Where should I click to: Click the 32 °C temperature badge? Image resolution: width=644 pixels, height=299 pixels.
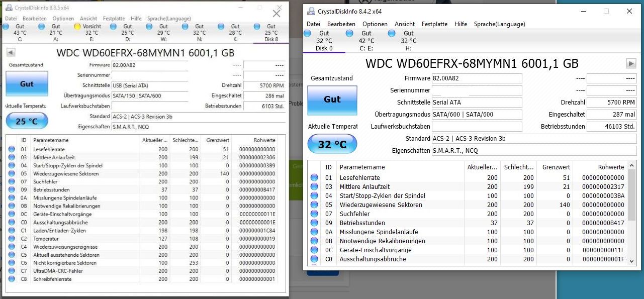tap(332, 144)
